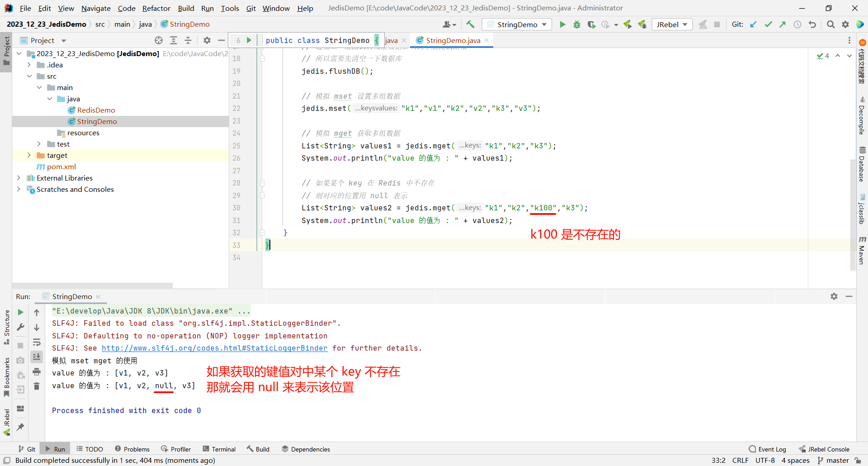The height and width of the screenshot is (466, 868).
Task: Toggle the Decompile tool window
Action: 862,116
